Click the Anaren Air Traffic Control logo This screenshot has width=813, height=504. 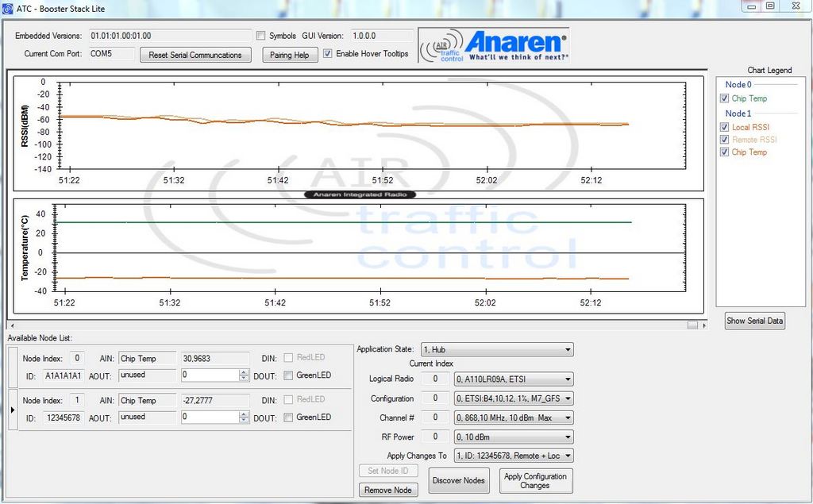pyautogui.click(x=493, y=47)
